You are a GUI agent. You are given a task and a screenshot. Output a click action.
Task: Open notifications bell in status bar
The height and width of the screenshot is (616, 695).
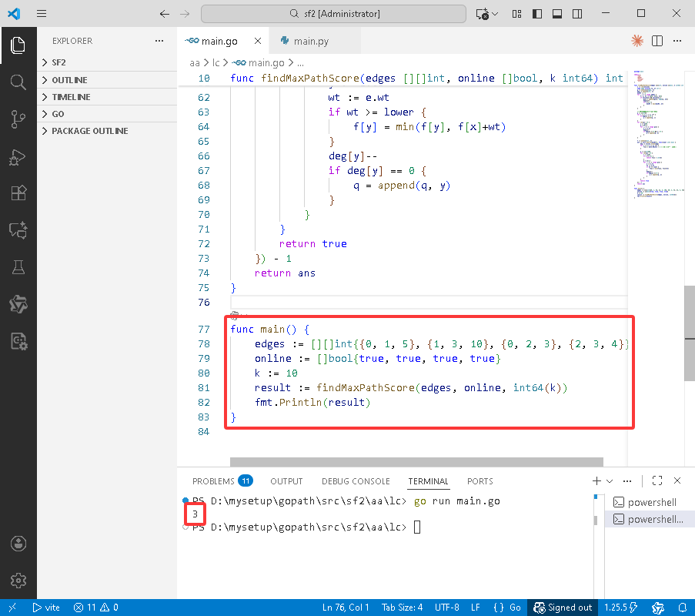click(683, 607)
